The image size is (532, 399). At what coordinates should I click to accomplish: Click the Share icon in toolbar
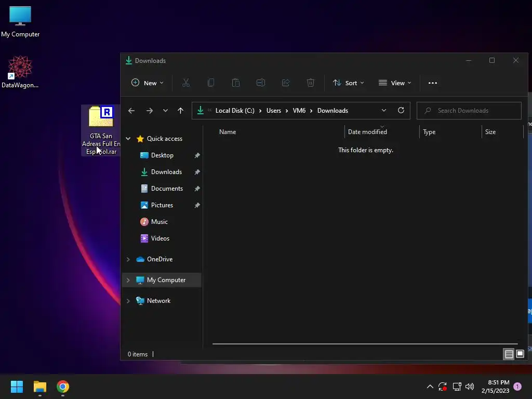(286, 83)
